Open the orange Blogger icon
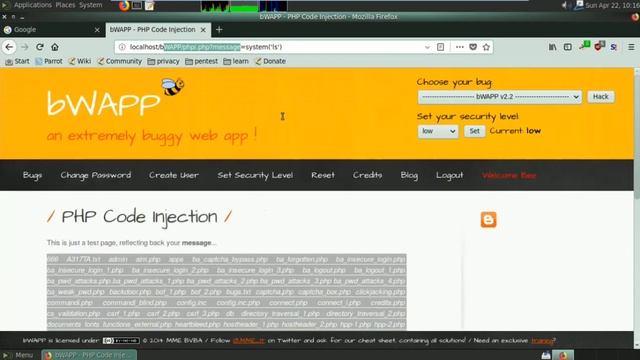 click(x=488, y=220)
